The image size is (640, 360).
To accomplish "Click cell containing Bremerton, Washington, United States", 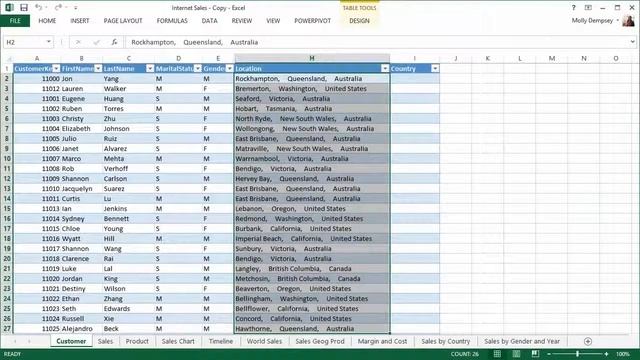I will (x=312, y=89).
